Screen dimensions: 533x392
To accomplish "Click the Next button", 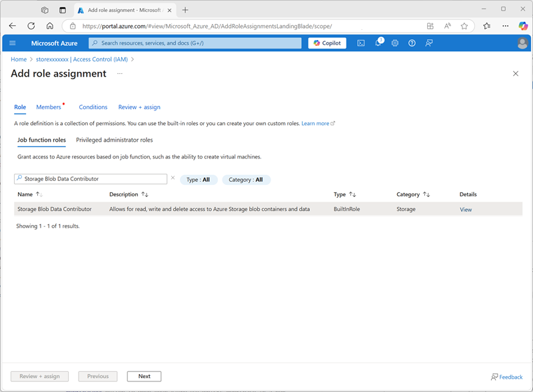I will pos(144,377).
